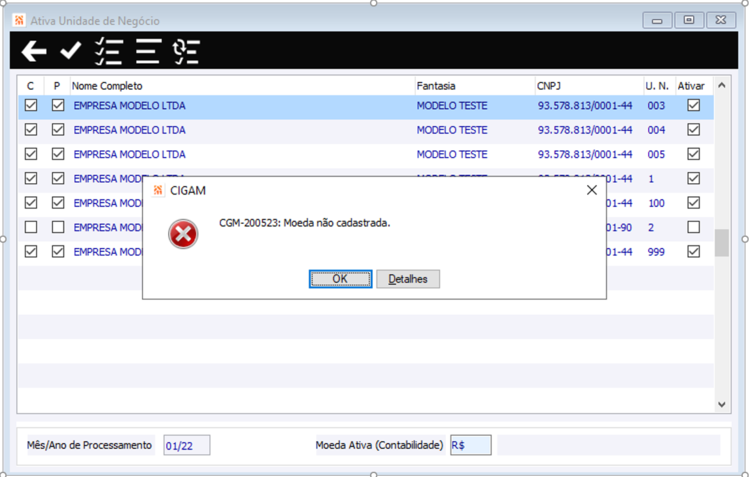
Task: Click OK in the error dialog
Action: 340,279
